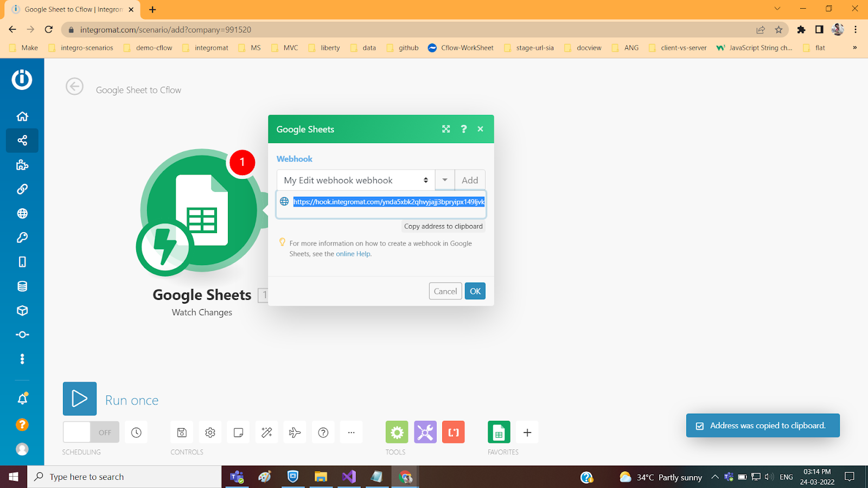Image resolution: width=868 pixels, height=488 pixels.
Task: Open scenario settings gear icon
Action: 210,432
